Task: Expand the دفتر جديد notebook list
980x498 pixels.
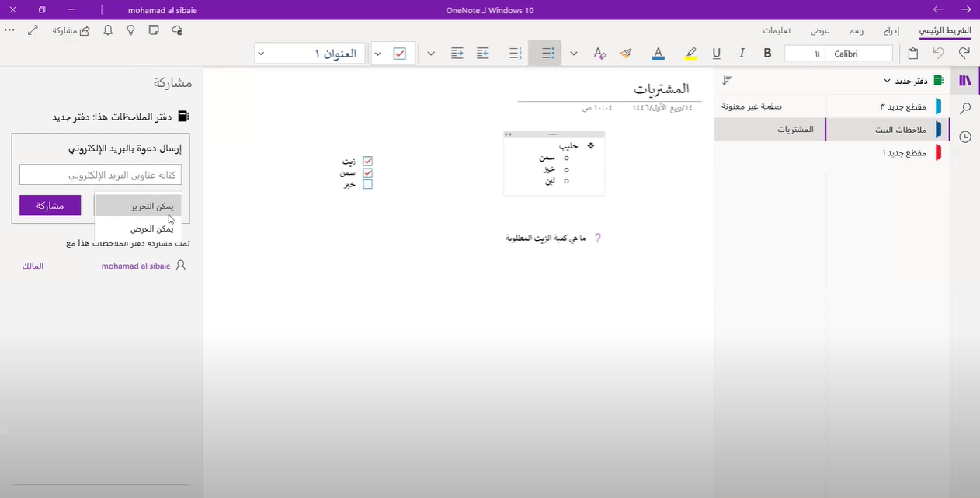Action: point(887,81)
